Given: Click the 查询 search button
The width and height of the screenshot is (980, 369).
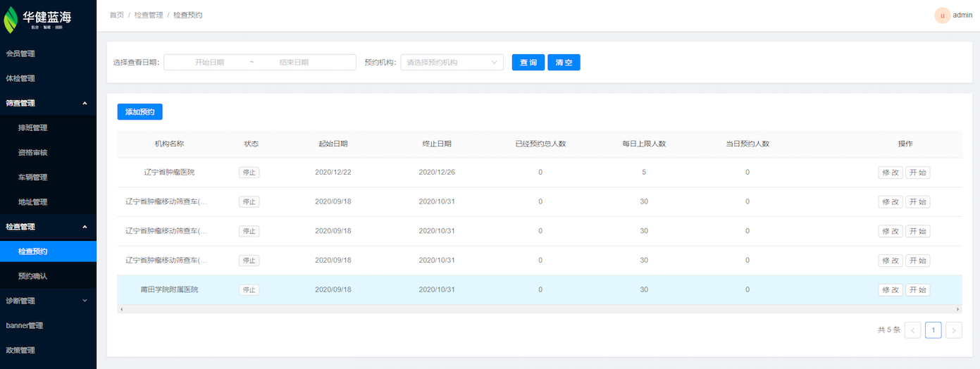Looking at the screenshot, I should point(528,63).
